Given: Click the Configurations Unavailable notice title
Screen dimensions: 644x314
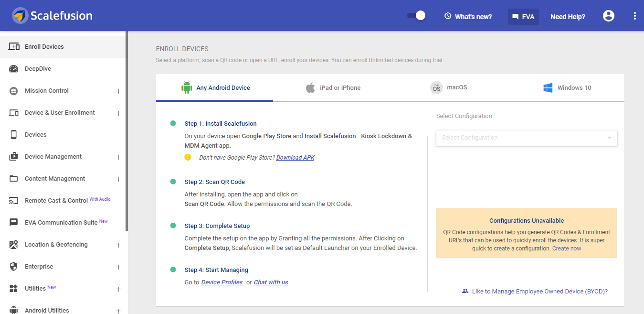Looking at the screenshot, I should pyautogui.click(x=527, y=220).
